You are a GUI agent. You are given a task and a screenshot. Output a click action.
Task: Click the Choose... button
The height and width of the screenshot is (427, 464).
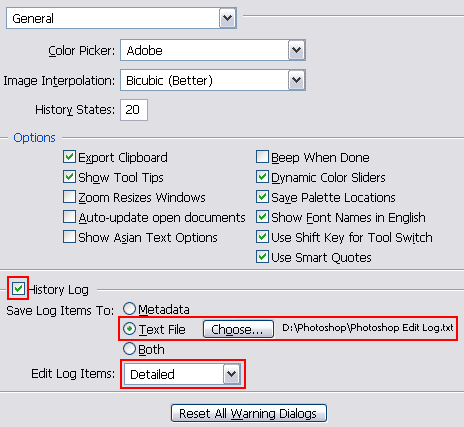click(x=238, y=329)
